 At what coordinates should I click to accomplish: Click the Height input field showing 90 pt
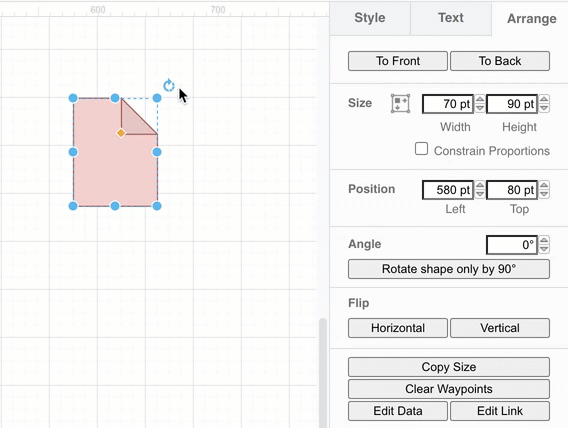pos(512,104)
